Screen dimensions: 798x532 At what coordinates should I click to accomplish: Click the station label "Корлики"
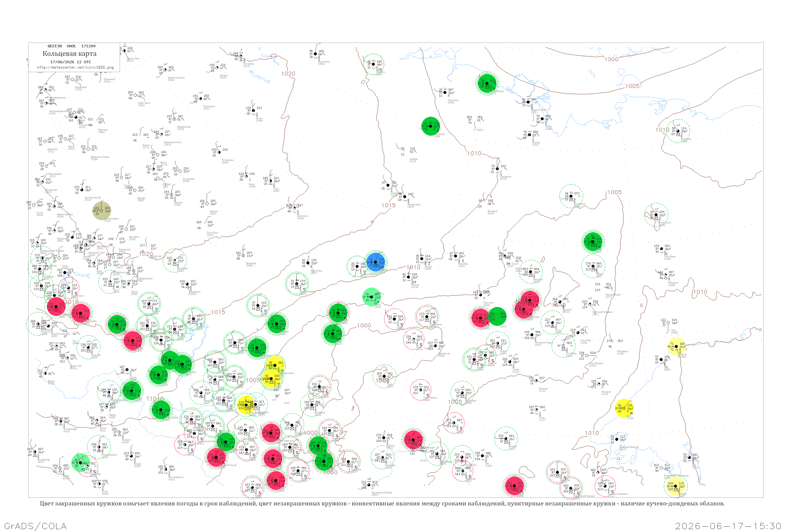point(103,130)
